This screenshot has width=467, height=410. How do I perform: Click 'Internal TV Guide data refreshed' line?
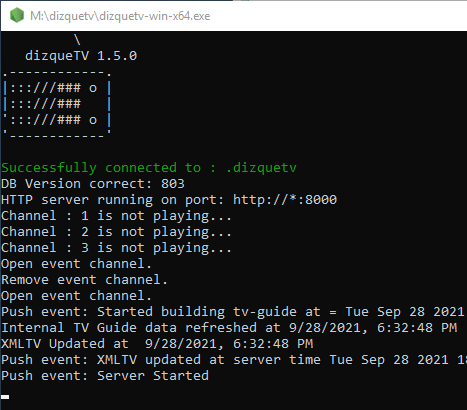229,328
